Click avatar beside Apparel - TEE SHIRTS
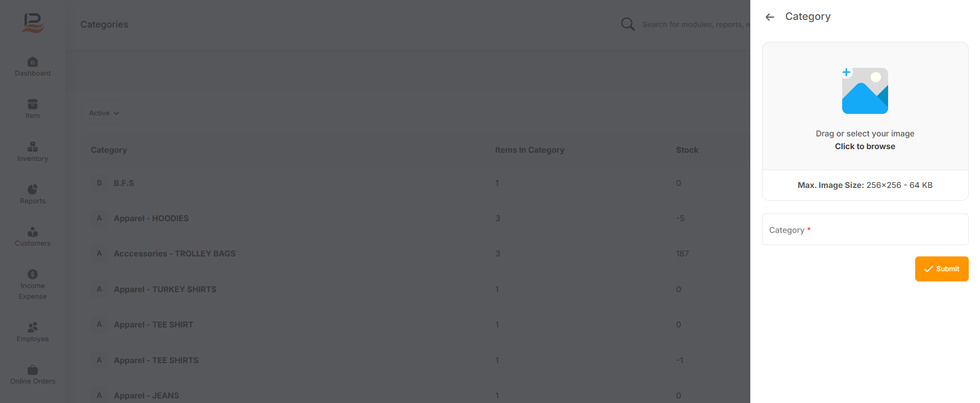980x403 pixels. point(99,360)
